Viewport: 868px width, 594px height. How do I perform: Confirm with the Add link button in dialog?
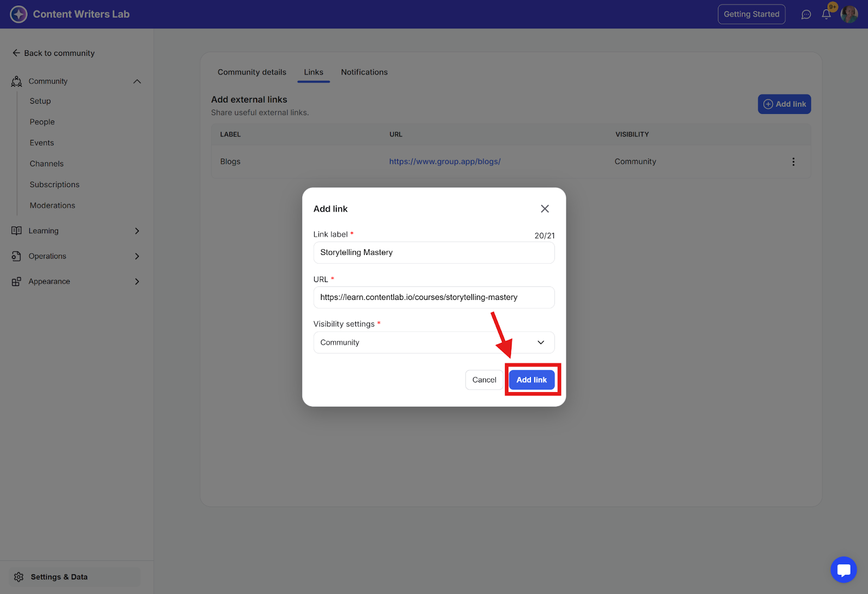[532, 380]
